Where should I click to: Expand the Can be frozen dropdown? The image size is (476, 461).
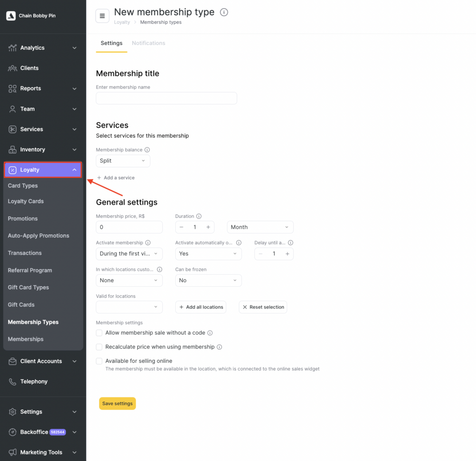(208, 280)
